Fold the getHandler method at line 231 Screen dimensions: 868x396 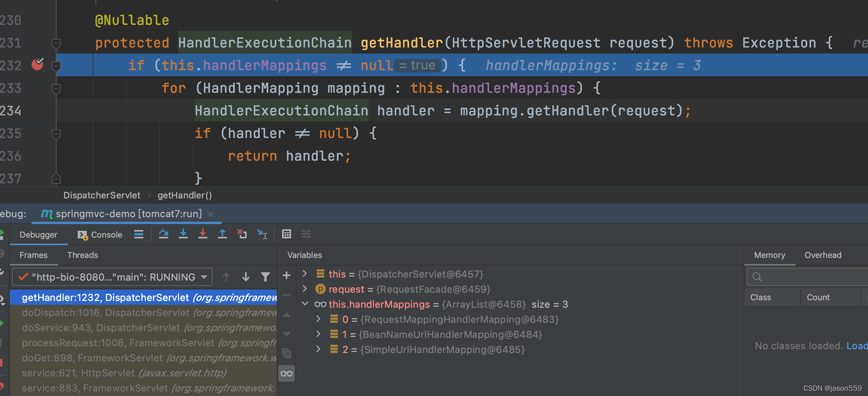point(56,43)
